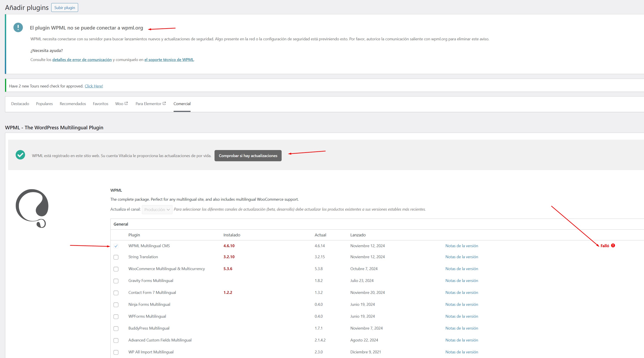Check the String Translation checkbox
Screen dimensions: 644x358
116,257
